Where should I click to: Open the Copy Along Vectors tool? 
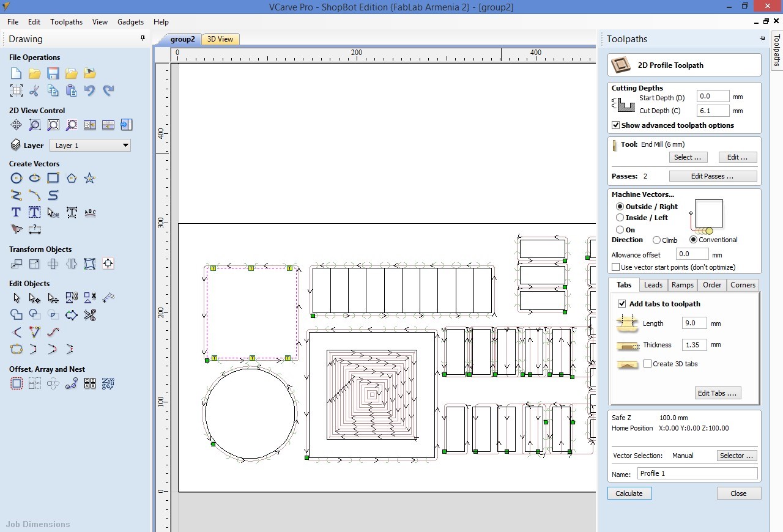point(72,383)
